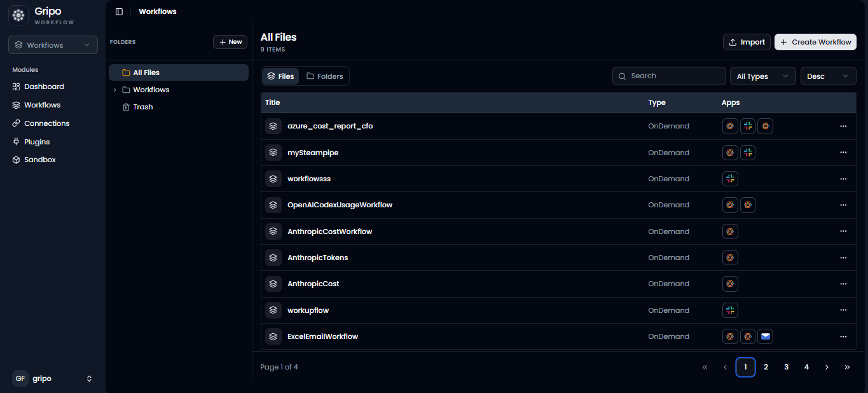Click the mail app icon for ExcelEmailWorkflow

click(x=766, y=336)
